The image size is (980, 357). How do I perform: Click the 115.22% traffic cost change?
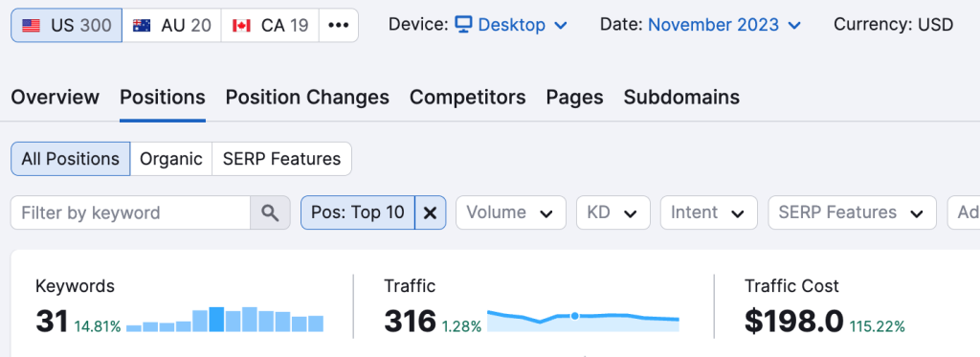[877, 325]
